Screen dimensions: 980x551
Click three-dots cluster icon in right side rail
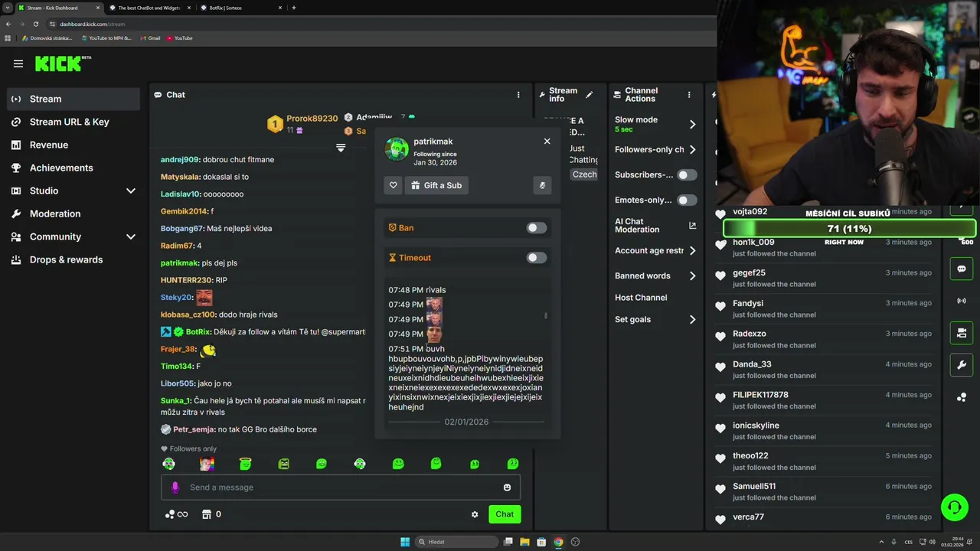962,397
